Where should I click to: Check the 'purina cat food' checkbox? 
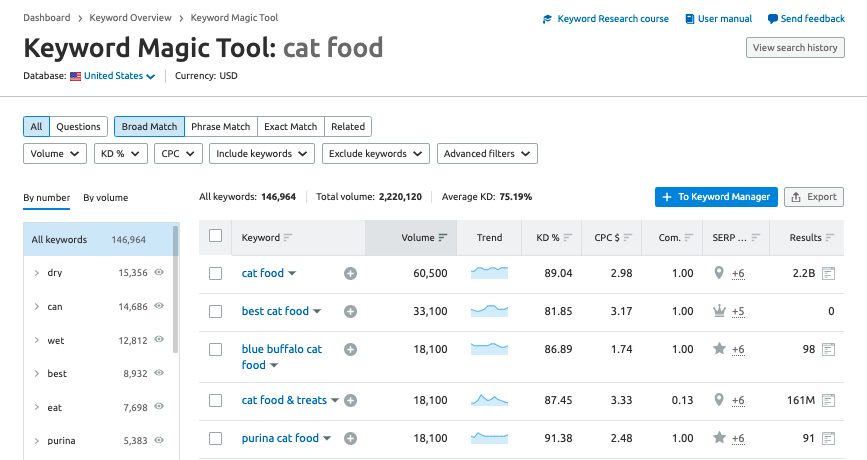pos(216,438)
